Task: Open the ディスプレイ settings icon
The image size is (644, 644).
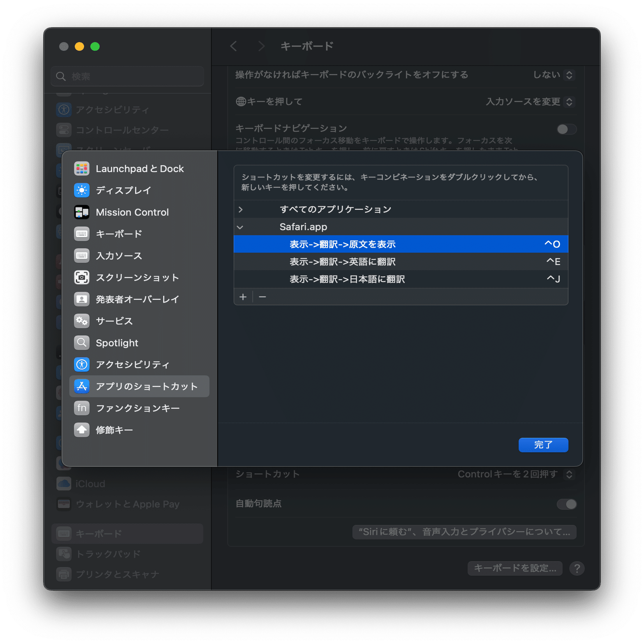Action: (82, 190)
